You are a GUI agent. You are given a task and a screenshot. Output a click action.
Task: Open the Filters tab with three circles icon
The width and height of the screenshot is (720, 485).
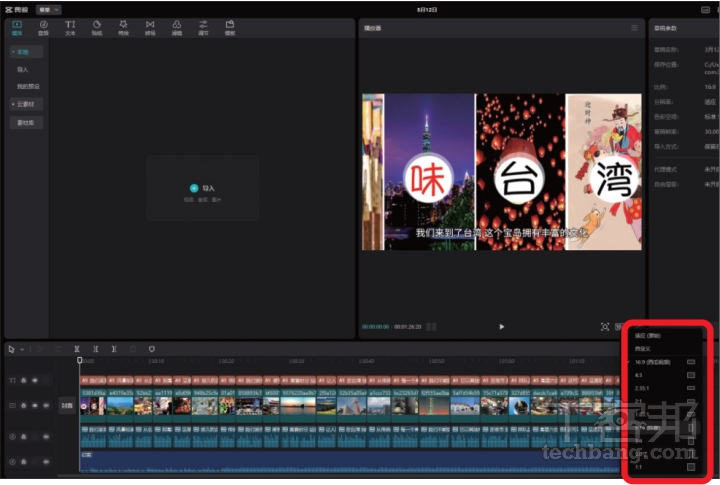[x=177, y=28]
